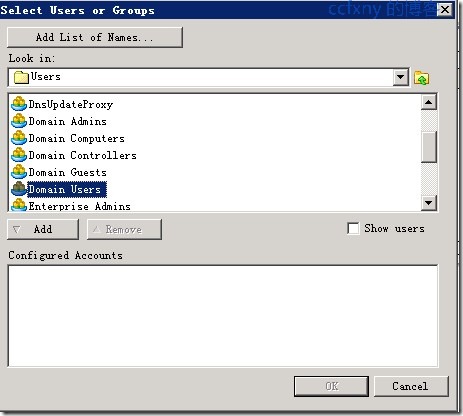The image size is (463, 416).
Task: Click the highlighted Domain Users group icon
Action: [x=19, y=189]
